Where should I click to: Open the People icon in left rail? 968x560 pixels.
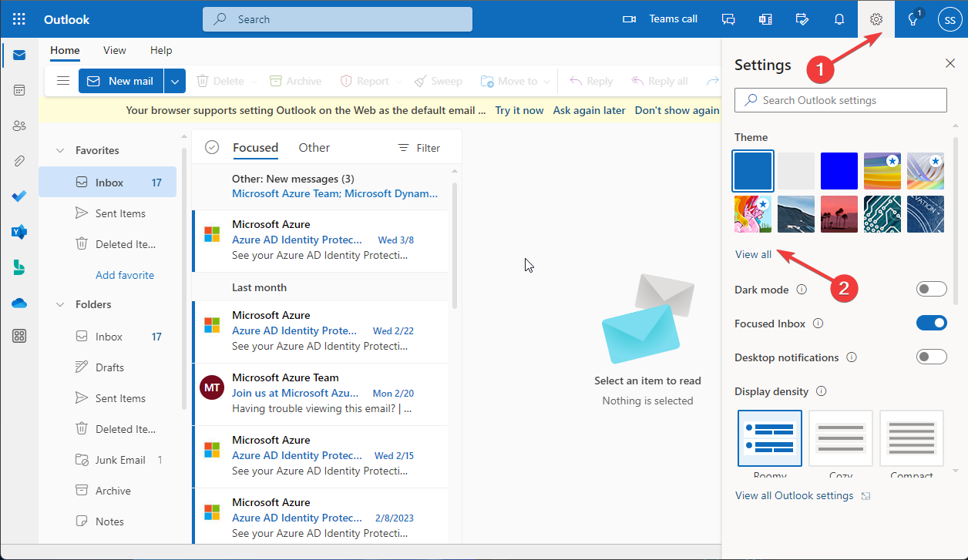[19, 126]
